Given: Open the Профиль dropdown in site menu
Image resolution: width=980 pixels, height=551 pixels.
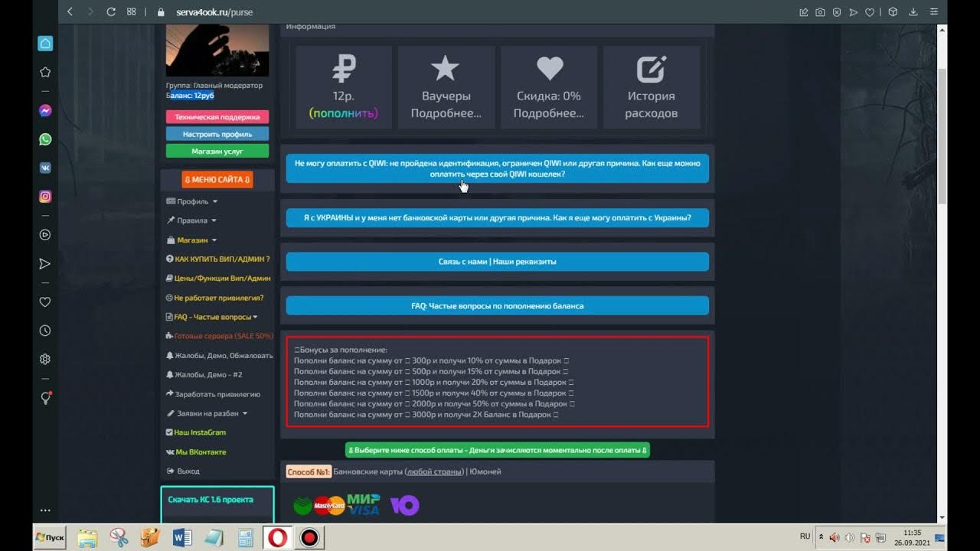Looking at the screenshot, I should click(192, 201).
